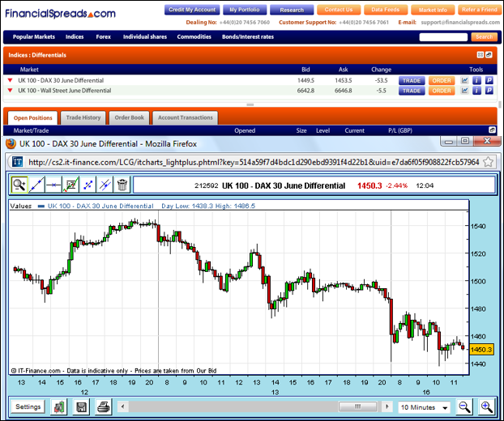Open the Commodities menu
This screenshot has width=504, height=421.
tap(194, 37)
